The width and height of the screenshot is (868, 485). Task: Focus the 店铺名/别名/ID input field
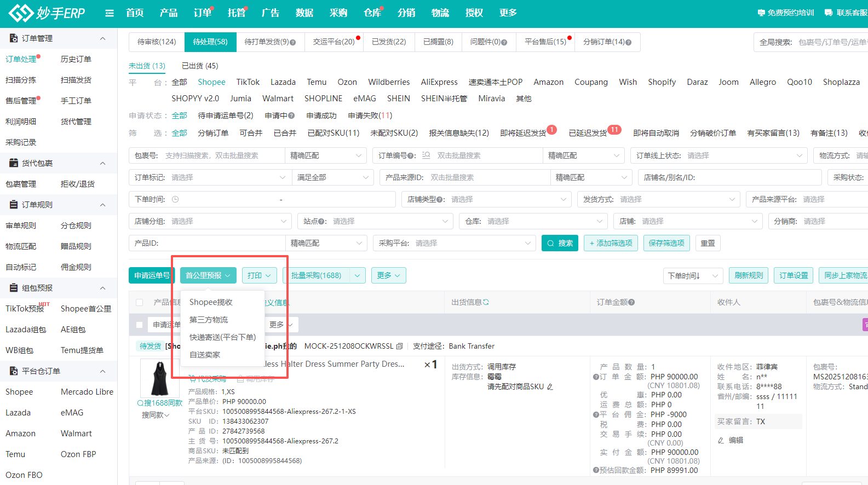729,177
